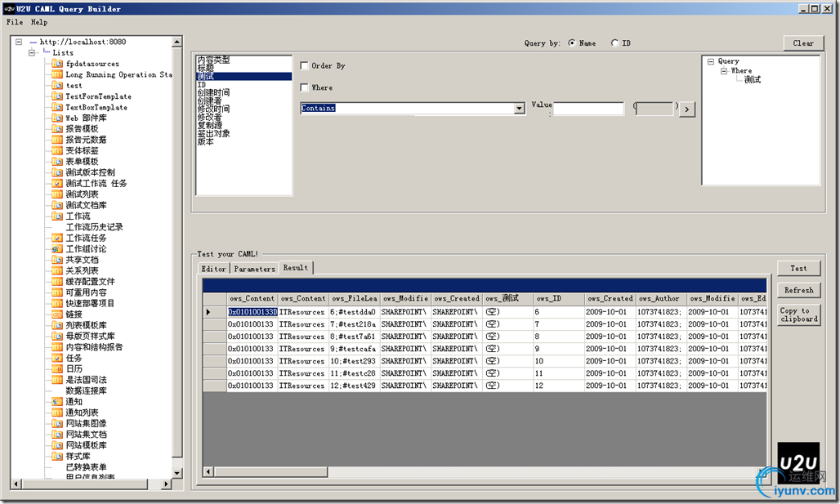Select 工作流历史记录 in the Lists tree
840x504 pixels.
pyautogui.click(x=94, y=226)
